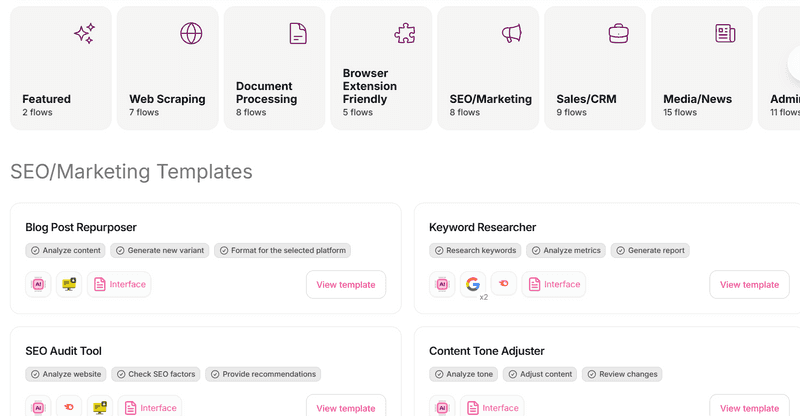Click the 'Analyze content' step tag
The width and height of the screenshot is (800, 416).
click(65, 251)
